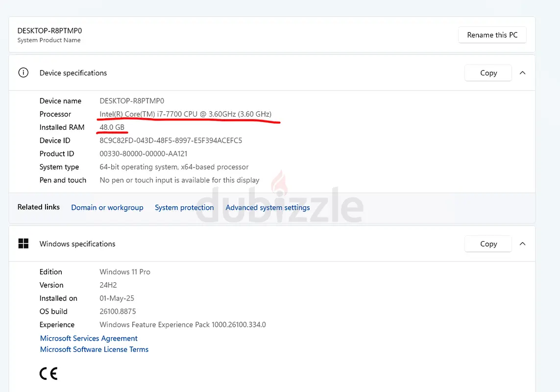Image resolution: width=560 pixels, height=392 pixels.
Task: Click the Windows 11 Pro edition value
Action: [124, 272]
